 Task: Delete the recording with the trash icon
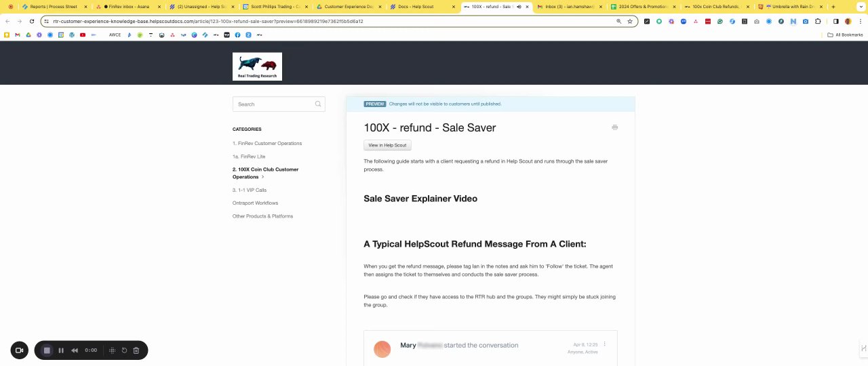pyautogui.click(x=136, y=350)
